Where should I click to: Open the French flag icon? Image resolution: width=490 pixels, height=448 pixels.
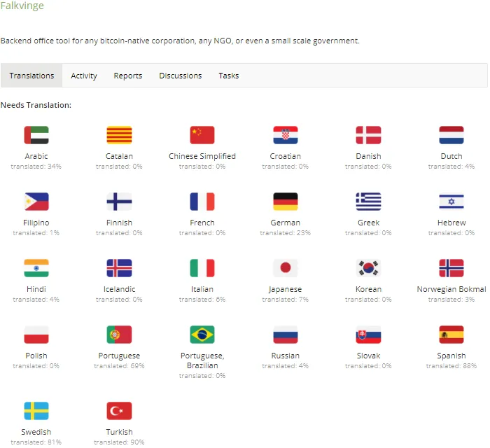202,202
